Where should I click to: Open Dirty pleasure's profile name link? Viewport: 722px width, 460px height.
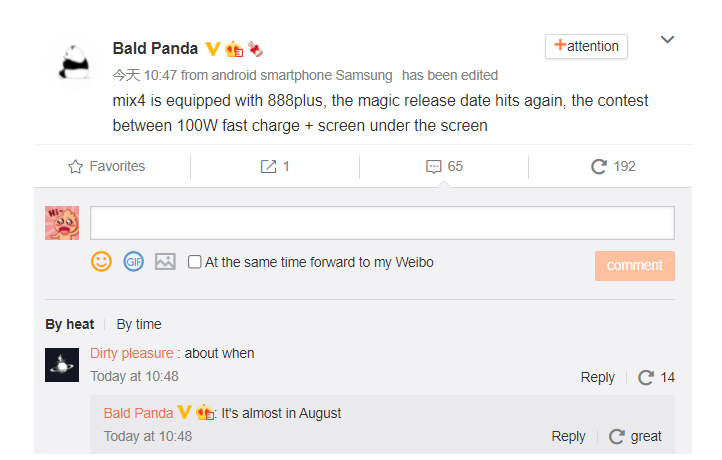click(x=132, y=353)
